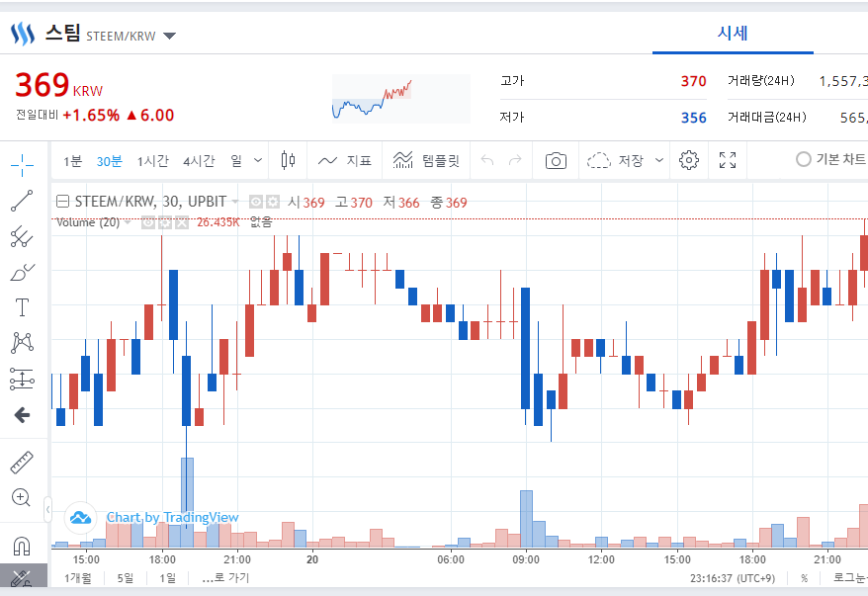The width and height of the screenshot is (868, 596).
Task: Click the current price 369 KRW
Action: 58,86
